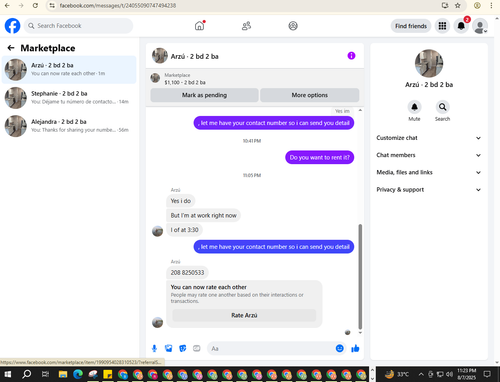
Task: Open Stephanie - 2 bd 2 ba conversation
Action: 69,98
